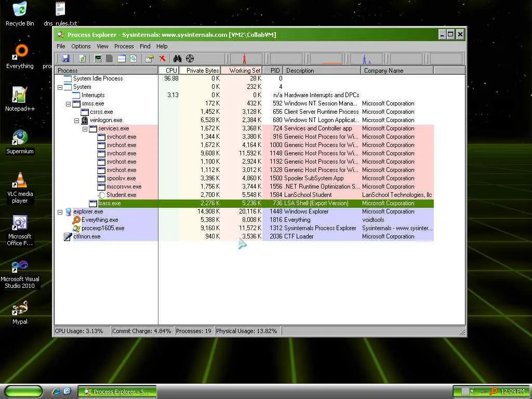Click the pen icon beside ctfmon.exe

click(x=68, y=236)
